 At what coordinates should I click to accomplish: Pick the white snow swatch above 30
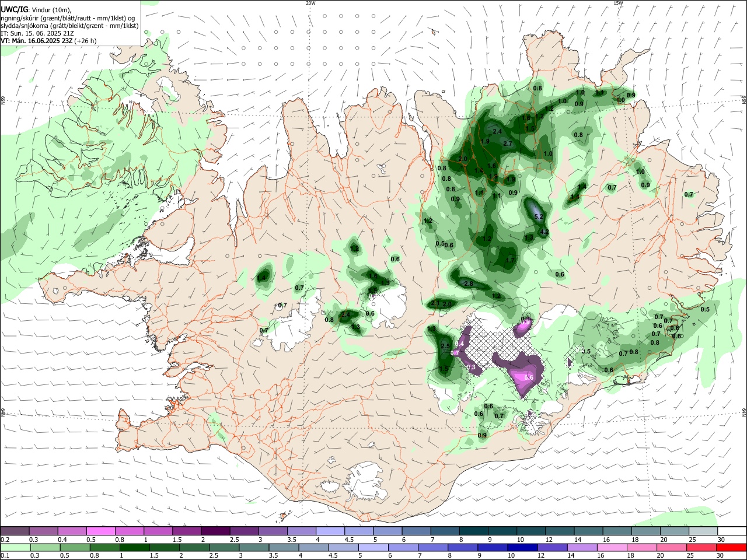pyautogui.click(x=732, y=531)
